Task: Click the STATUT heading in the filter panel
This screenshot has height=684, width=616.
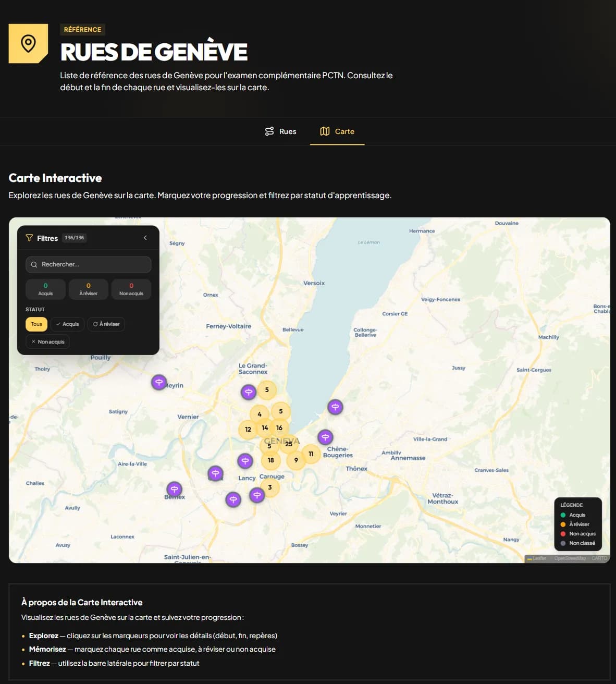Action: pyautogui.click(x=35, y=310)
